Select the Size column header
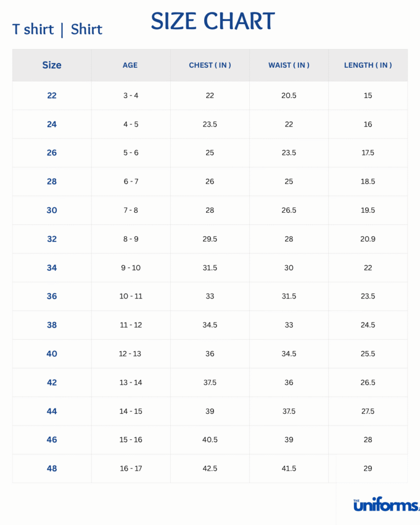This screenshot has height=525, width=420. (52, 65)
